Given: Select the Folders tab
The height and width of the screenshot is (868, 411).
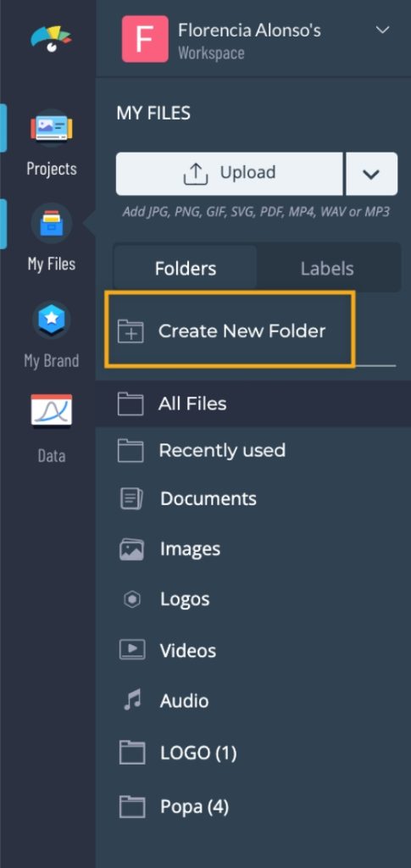Looking at the screenshot, I should (x=186, y=269).
